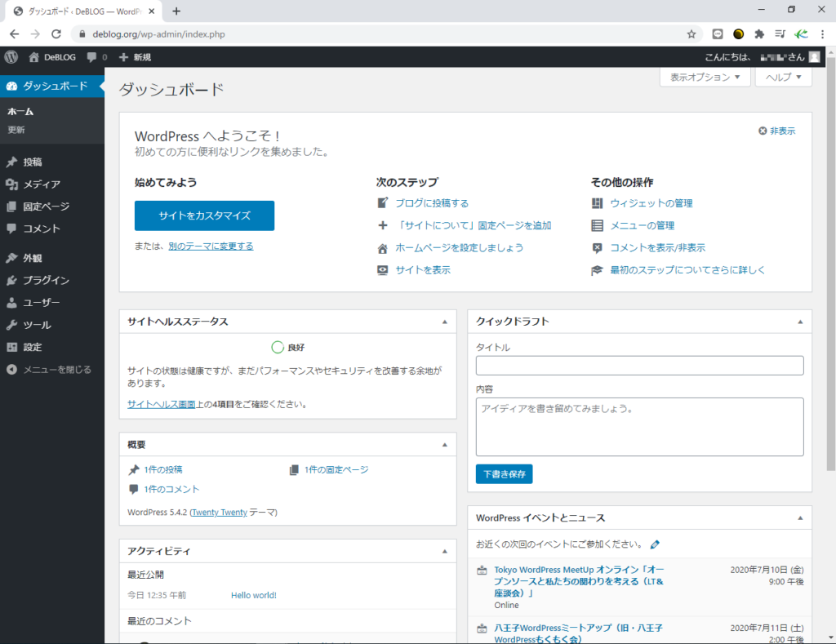Viewport: 836px width, 644px height.
Task: Click the ユーザー users person icon
Action: click(x=11, y=303)
